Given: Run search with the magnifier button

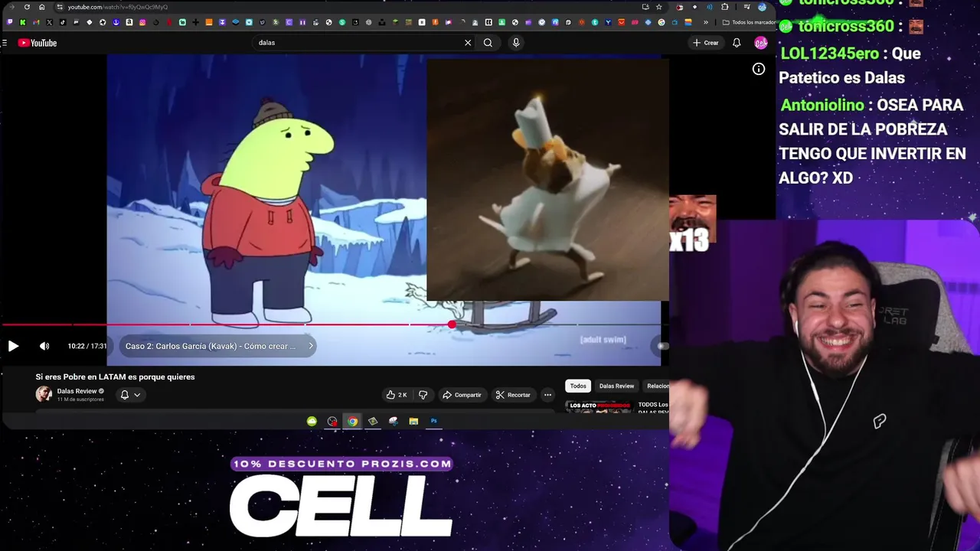Looking at the screenshot, I should [x=488, y=43].
